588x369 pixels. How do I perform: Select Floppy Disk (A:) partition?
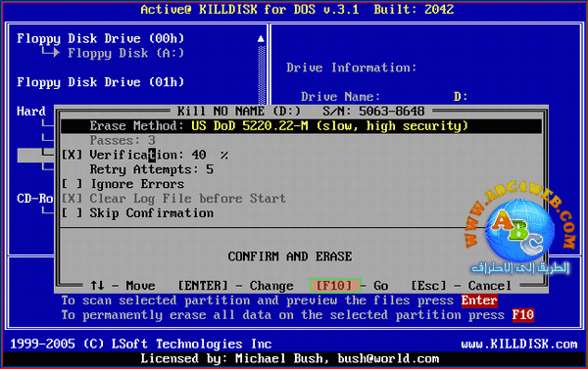pyautogui.click(x=125, y=53)
